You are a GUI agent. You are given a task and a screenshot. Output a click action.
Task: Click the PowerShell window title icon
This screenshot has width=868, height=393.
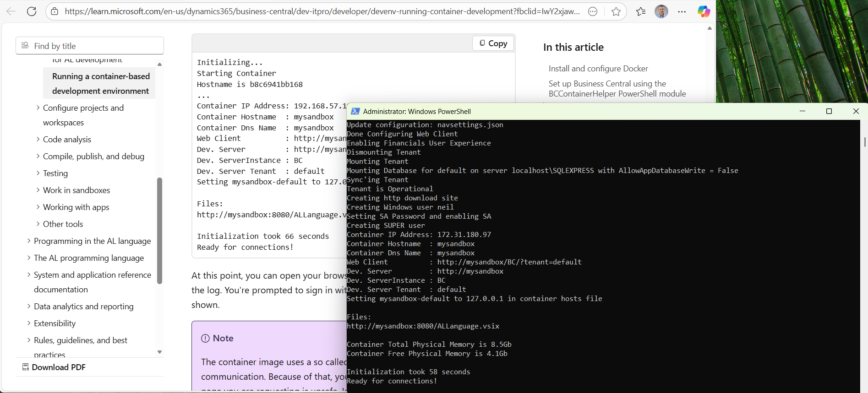tap(355, 111)
